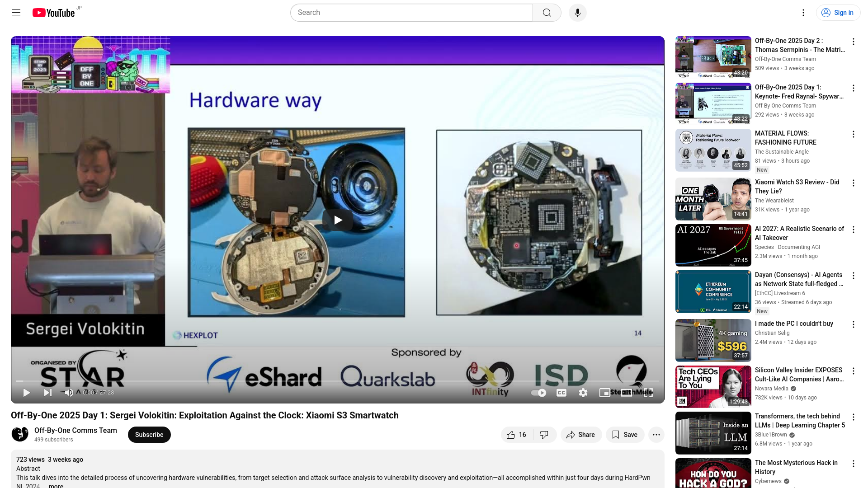
Task: Click the Share button
Action: [x=581, y=435]
